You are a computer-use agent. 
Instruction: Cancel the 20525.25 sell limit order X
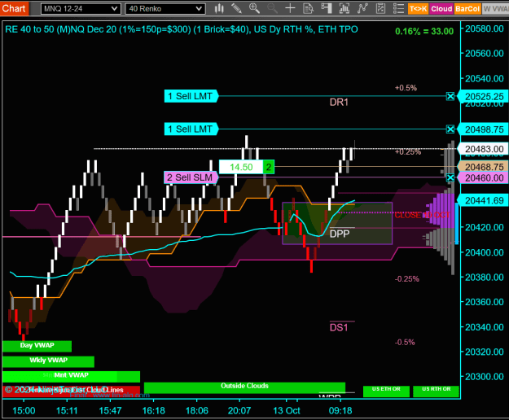(x=450, y=96)
